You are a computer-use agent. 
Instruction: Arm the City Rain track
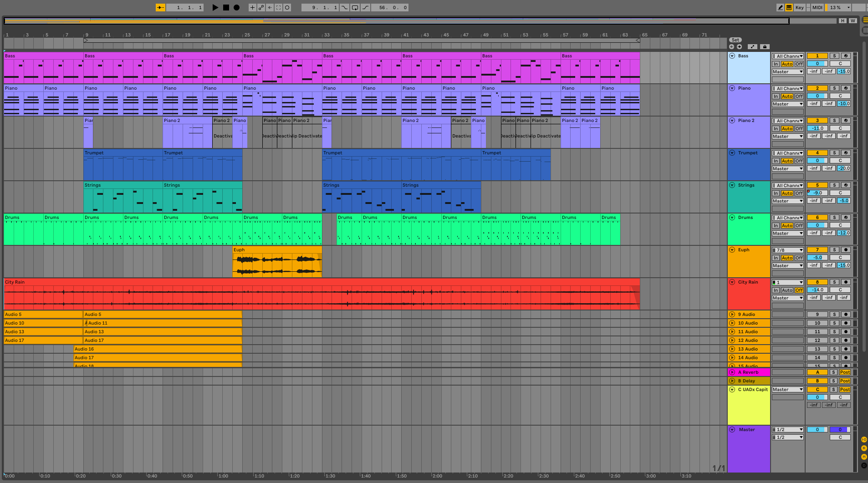click(846, 282)
